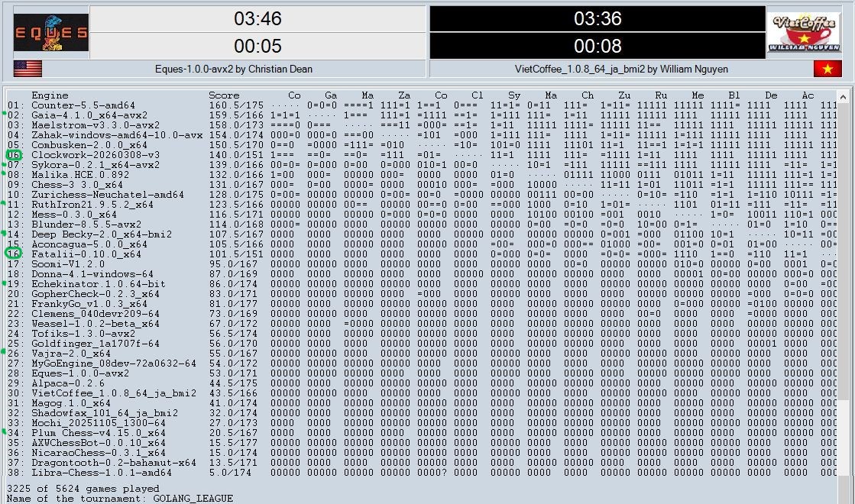
Task: Select the Fatalii-0.10.0_x64 row
Action: pyautogui.click(x=421, y=254)
